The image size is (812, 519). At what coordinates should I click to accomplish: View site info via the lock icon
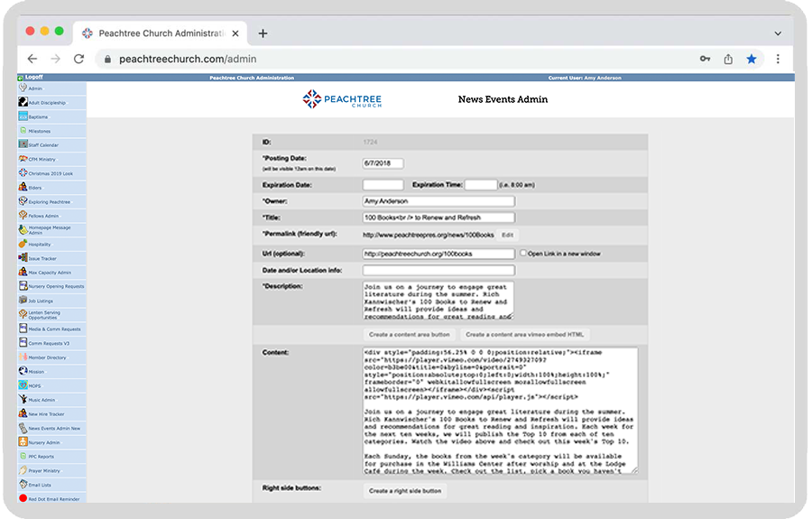click(107, 59)
